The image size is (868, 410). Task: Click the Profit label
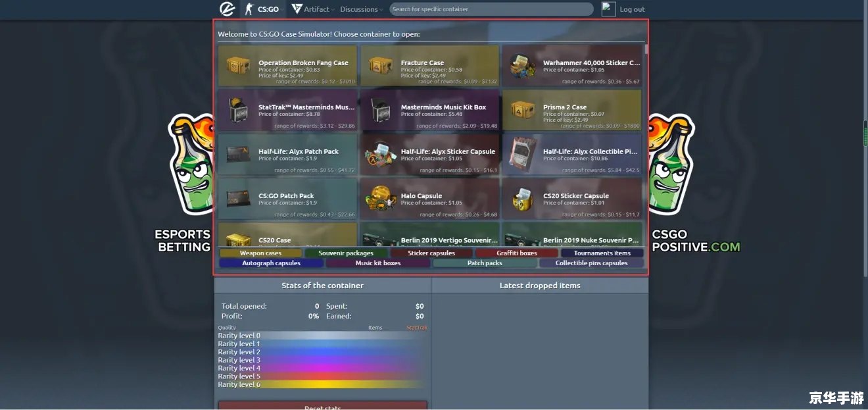231,316
